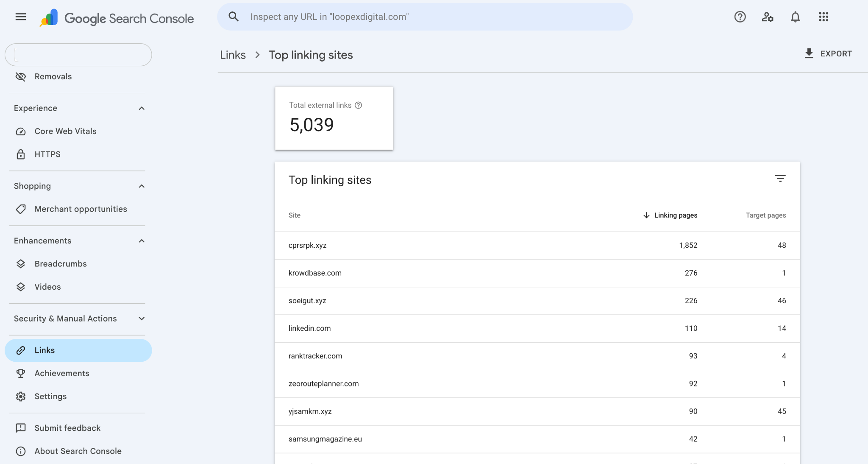The width and height of the screenshot is (868, 464).
Task: Click the Total external links help icon
Action: click(359, 105)
